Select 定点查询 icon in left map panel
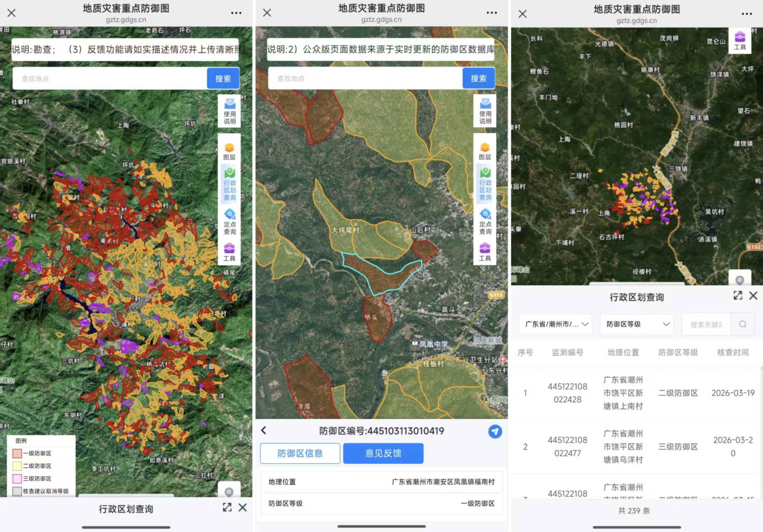Image resolution: width=763 pixels, height=532 pixels. tap(229, 222)
